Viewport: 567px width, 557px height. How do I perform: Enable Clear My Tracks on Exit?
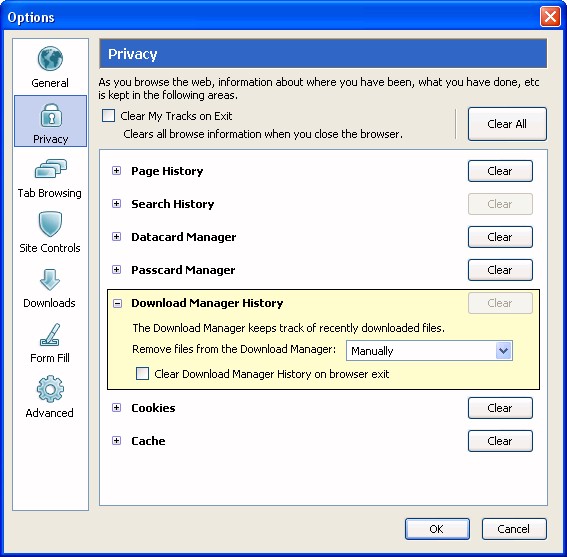[108, 116]
